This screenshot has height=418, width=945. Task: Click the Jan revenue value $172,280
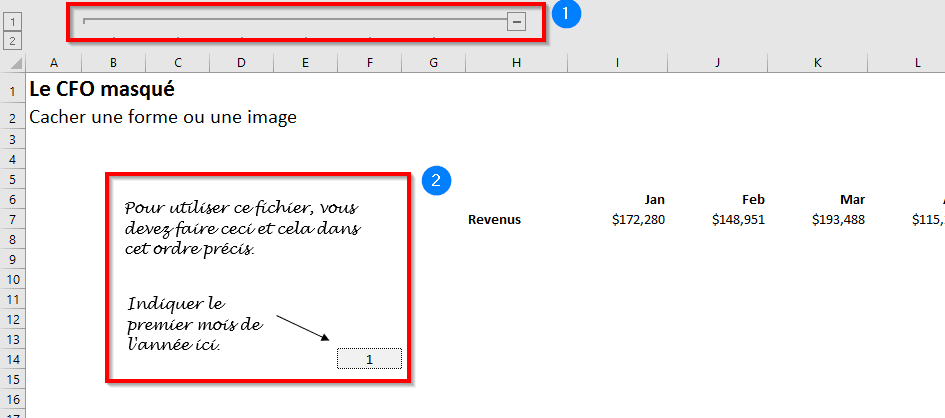coord(637,220)
